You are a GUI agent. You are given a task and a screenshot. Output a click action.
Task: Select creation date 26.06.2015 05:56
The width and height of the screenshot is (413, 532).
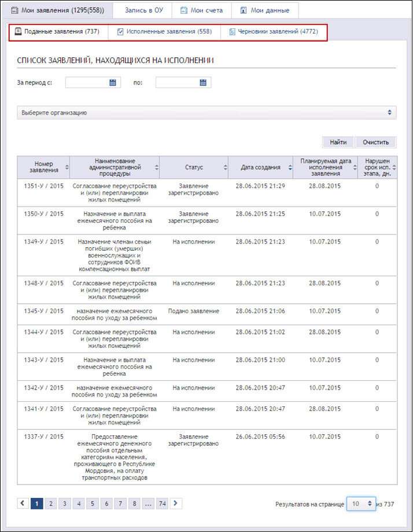(260, 436)
